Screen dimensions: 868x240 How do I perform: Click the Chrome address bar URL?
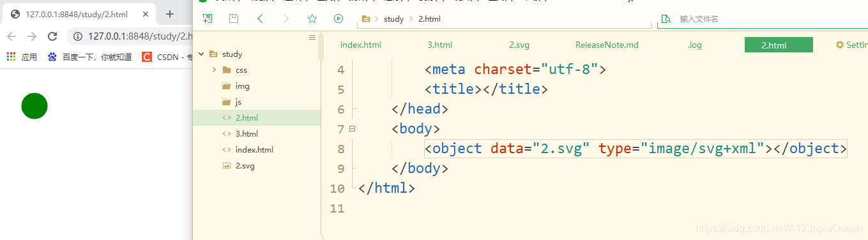(141, 36)
